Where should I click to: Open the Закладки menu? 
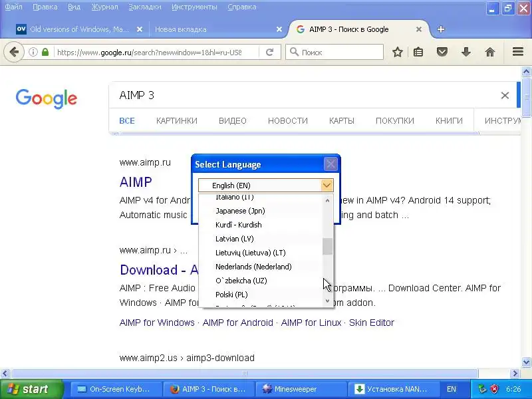144,7
